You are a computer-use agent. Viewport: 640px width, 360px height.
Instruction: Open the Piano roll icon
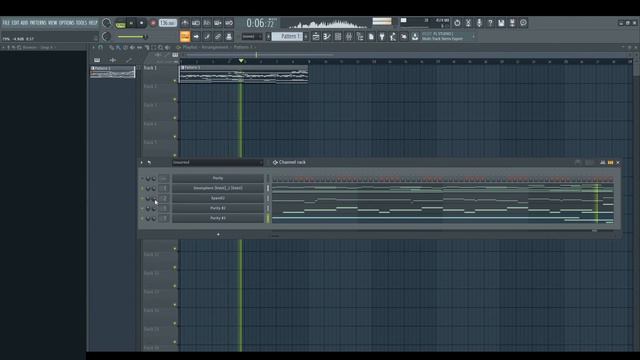(327, 37)
